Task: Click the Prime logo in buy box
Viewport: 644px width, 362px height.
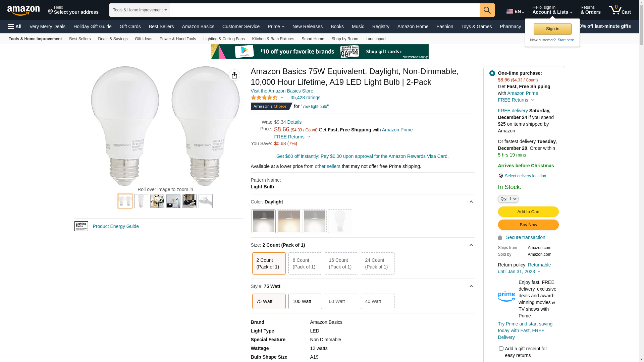Action: coord(506,296)
